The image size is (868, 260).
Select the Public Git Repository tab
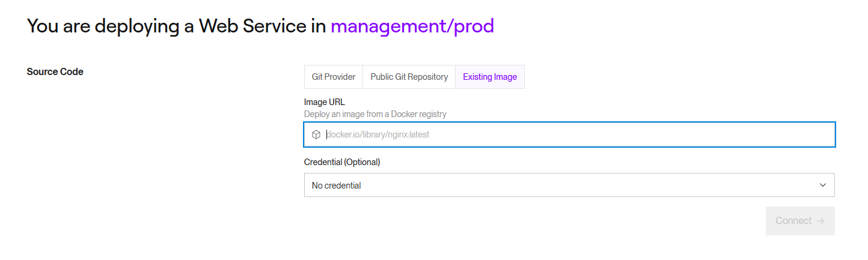coord(409,77)
